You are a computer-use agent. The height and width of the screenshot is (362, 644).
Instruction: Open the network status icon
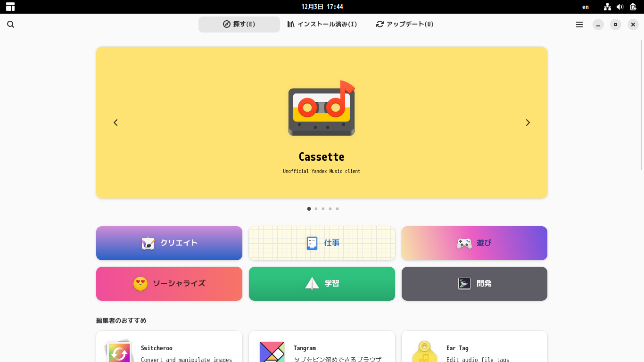[x=607, y=7]
